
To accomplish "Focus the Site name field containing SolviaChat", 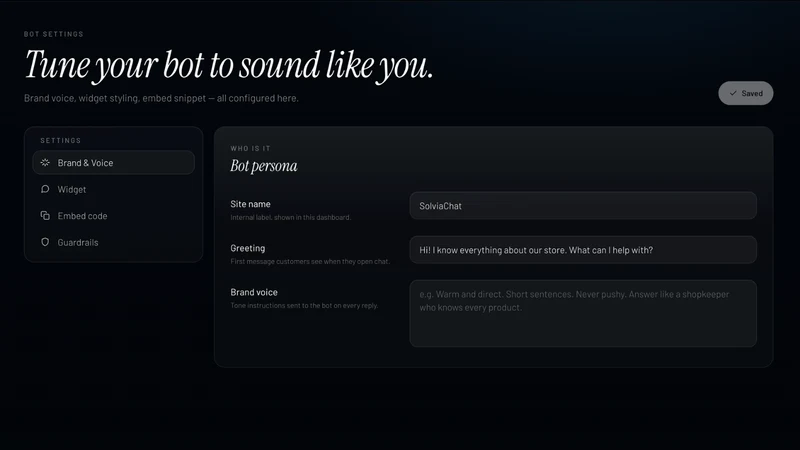I will [x=583, y=206].
